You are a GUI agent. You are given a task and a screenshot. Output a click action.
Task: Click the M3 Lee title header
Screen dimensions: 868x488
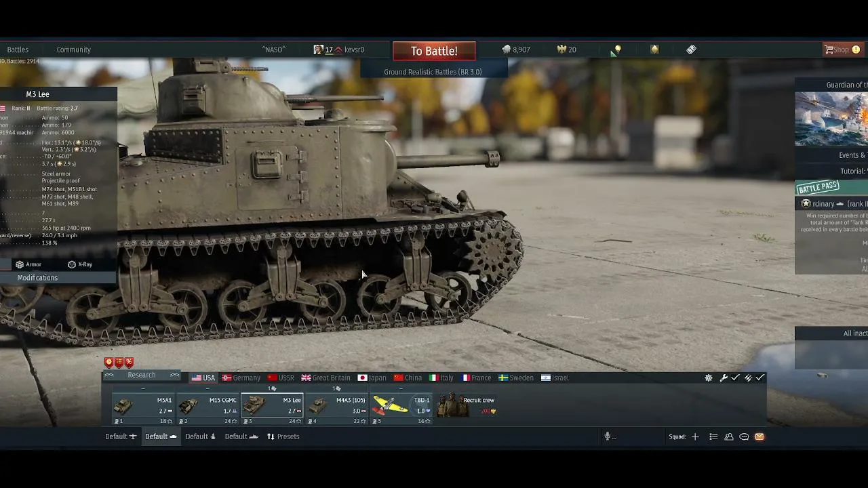37,94
